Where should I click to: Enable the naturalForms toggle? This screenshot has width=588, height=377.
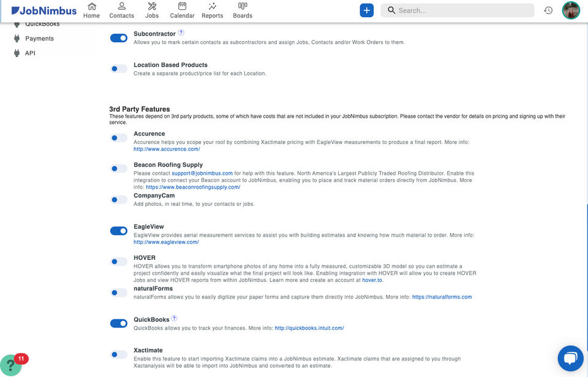coord(118,292)
